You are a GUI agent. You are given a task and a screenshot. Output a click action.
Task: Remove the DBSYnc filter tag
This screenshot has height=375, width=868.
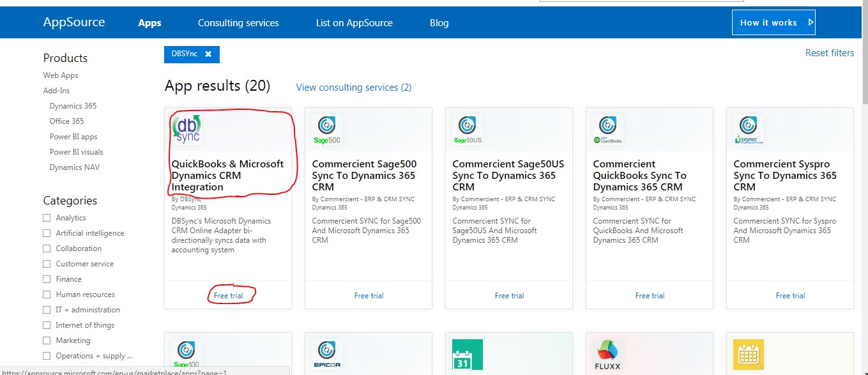(x=208, y=54)
